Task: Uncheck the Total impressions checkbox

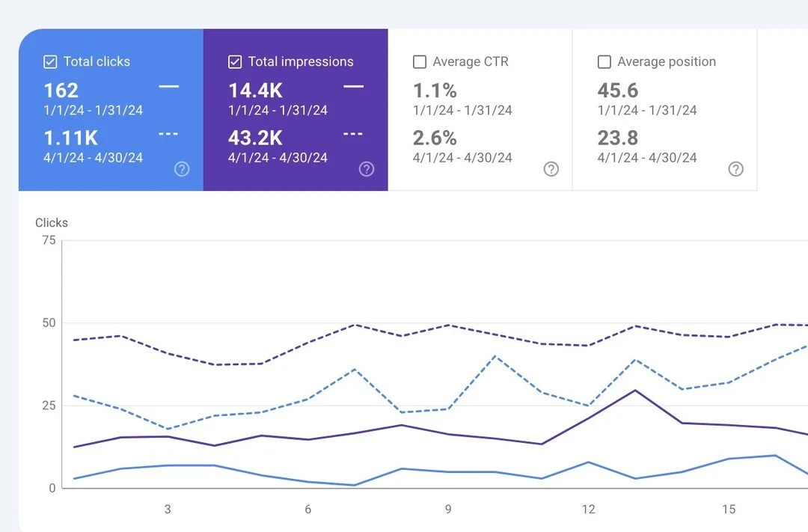Action: [235, 62]
